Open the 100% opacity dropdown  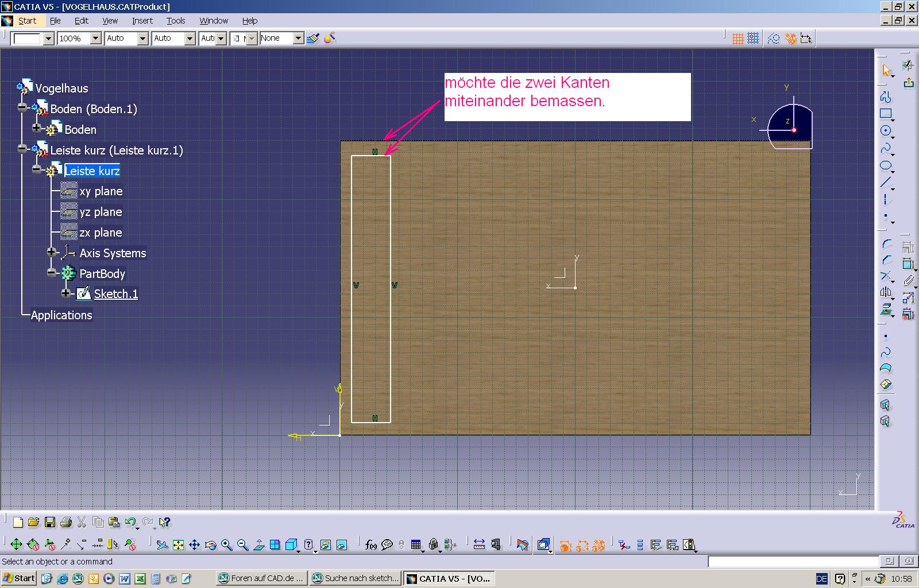point(96,38)
